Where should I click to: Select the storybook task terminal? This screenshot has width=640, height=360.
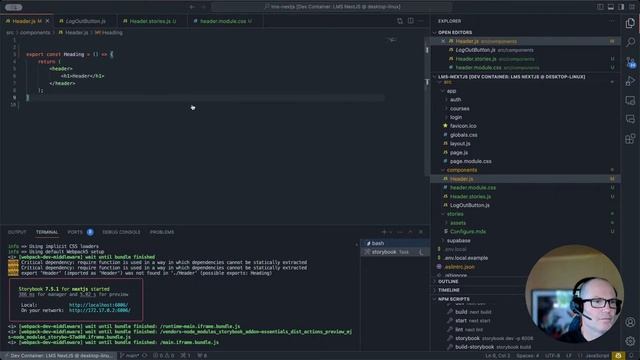(x=395, y=252)
